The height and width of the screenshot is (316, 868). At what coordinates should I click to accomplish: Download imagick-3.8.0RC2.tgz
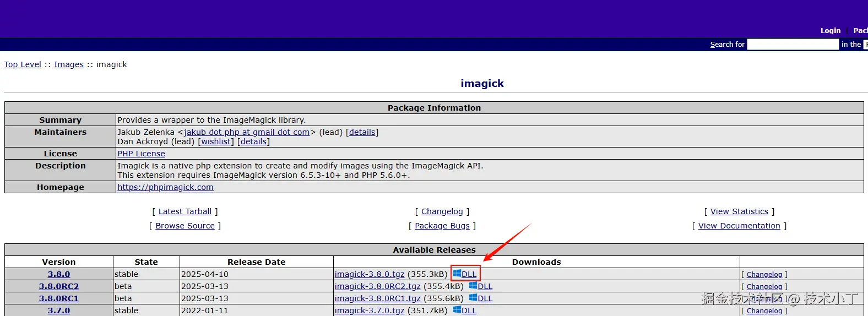point(378,286)
